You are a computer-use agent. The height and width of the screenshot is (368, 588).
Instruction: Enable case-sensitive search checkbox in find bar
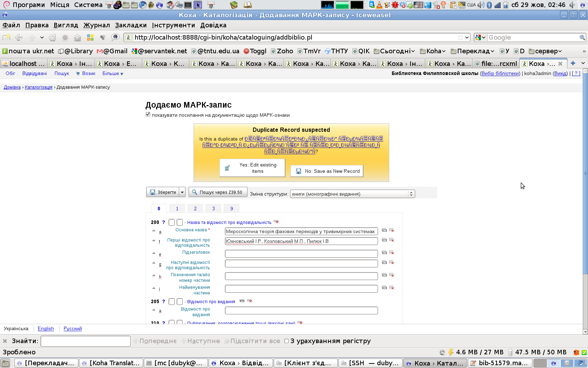[287, 341]
